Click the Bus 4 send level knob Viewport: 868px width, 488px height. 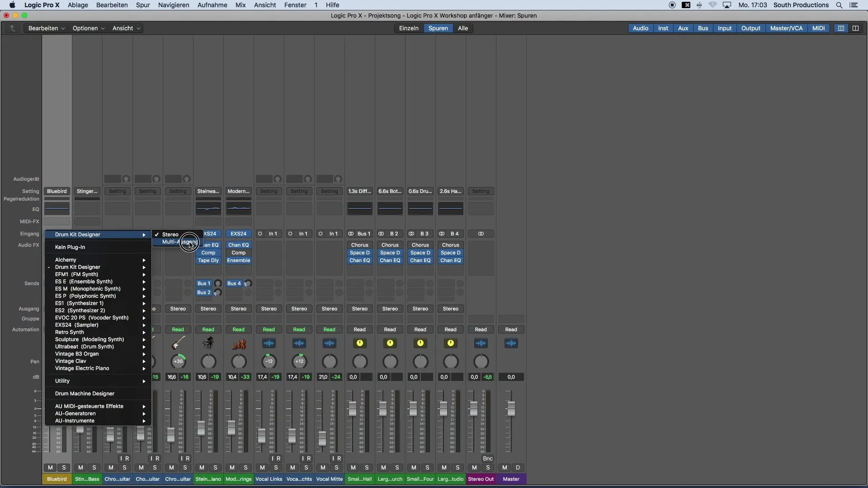(x=248, y=284)
